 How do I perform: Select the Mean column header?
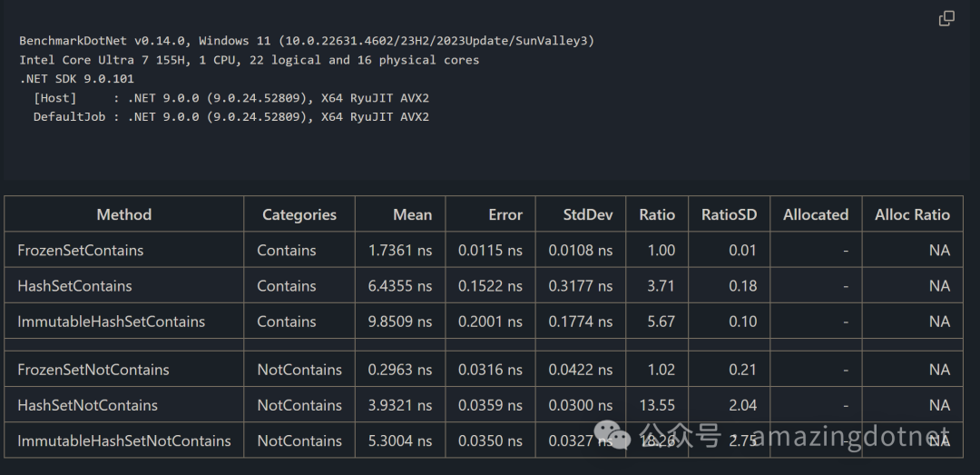(412, 214)
